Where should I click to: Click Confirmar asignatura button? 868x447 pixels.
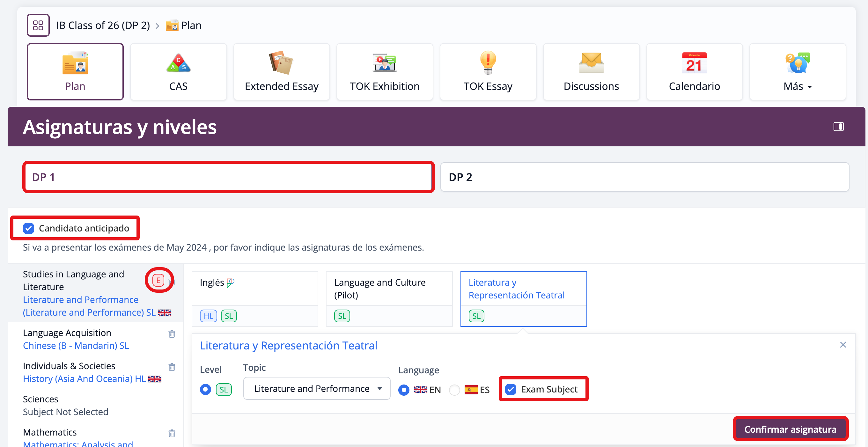click(x=790, y=429)
